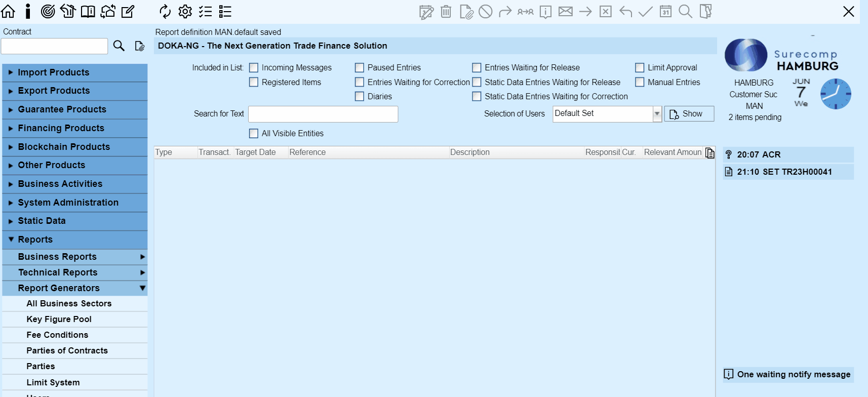The height and width of the screenshot is (397, 868).
Task: Click the calendar 31 toolbar icon
Action: coord(665,11)
